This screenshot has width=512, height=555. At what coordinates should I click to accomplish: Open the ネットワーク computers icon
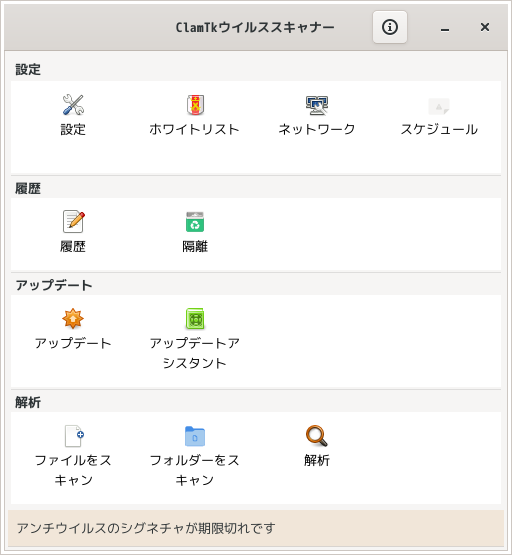pyautogui.click(x=317, y=105)
